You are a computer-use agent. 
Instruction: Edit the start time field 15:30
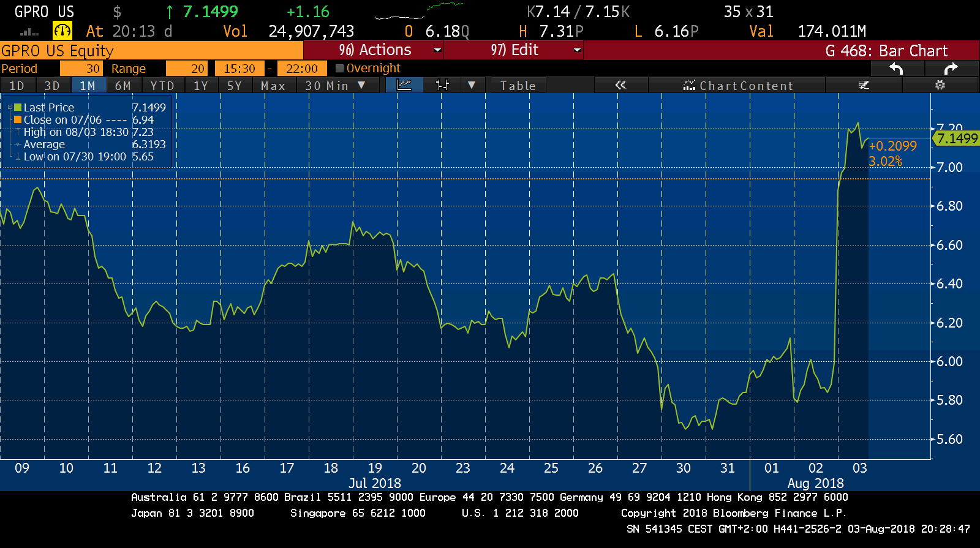coord(239,69)
